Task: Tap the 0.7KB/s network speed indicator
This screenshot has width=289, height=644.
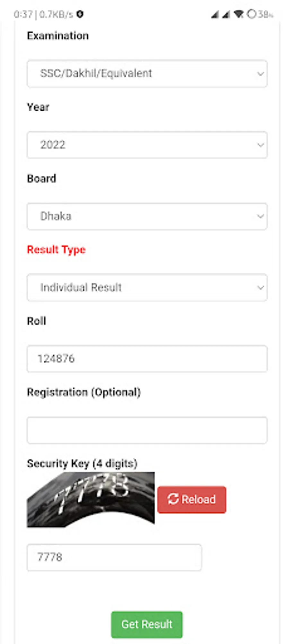Action: click(x=56, y=14)
